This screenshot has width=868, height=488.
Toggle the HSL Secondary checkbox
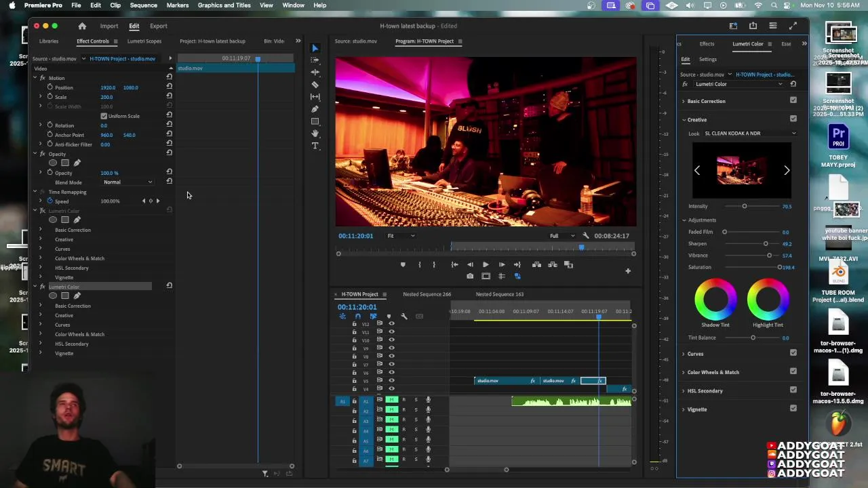(x=793, y=390)
